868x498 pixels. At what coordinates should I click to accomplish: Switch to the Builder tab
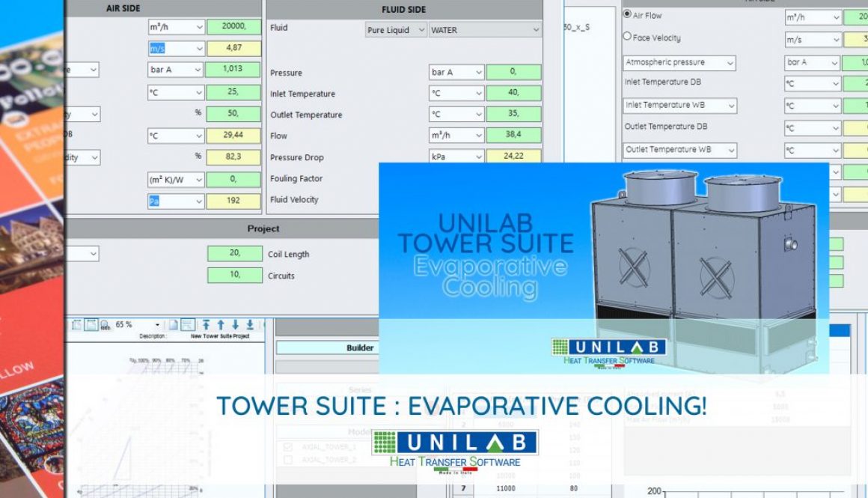360,347
